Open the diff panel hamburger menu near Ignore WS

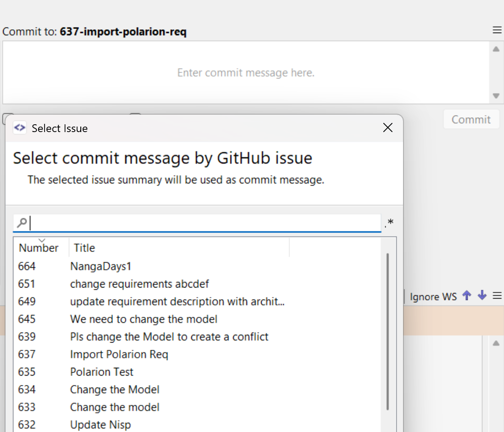tap(497, 296)
